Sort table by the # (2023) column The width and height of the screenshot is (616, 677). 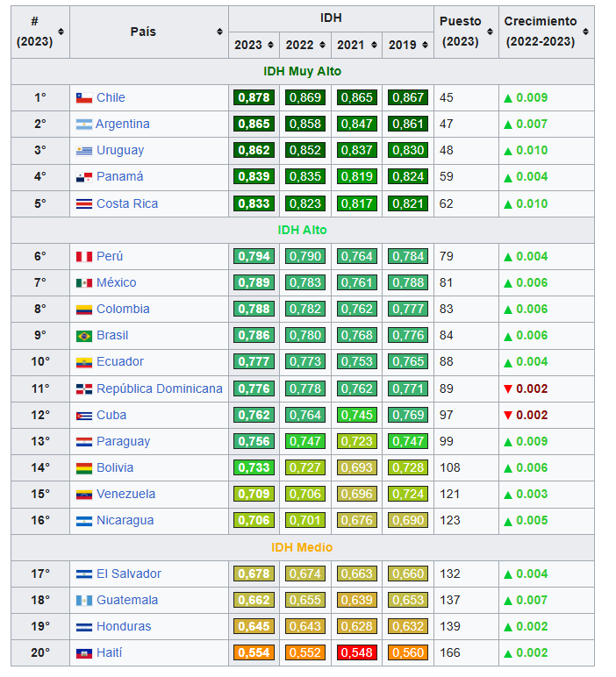[x=61, y=32]
